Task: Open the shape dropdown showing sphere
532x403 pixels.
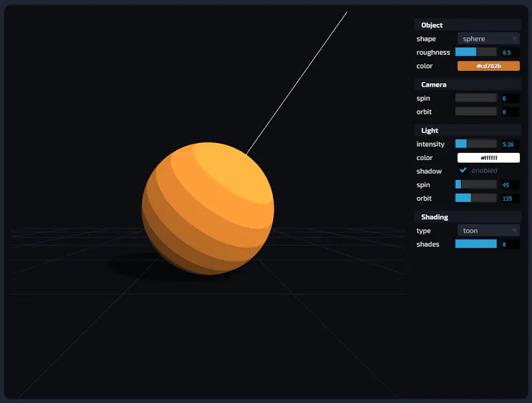Action: point(487,39)
